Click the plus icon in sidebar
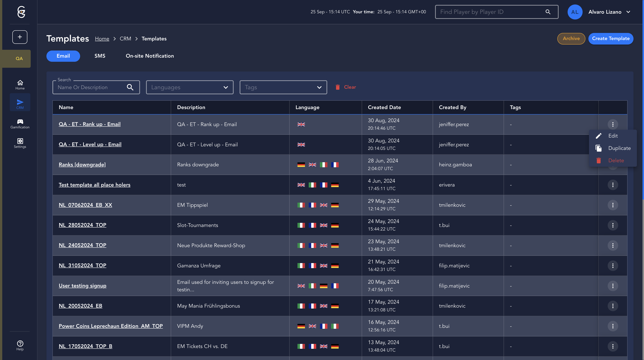644x360 pixels. (x=20, y=37)
